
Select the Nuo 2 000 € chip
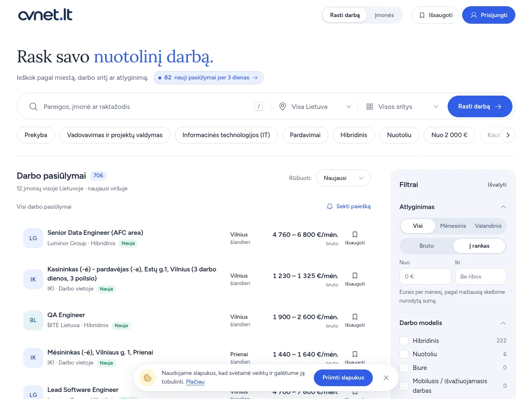(449, 135)
